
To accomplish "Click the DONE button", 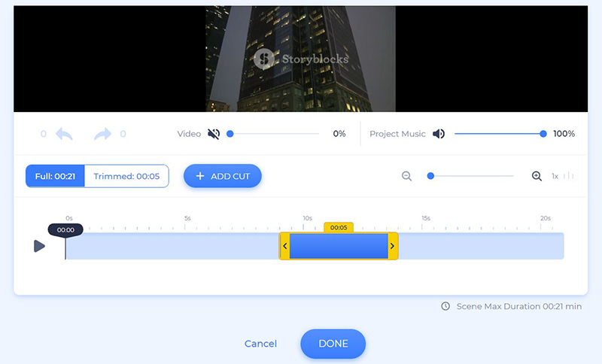I will pyautogui.click(x=333, y=344).
